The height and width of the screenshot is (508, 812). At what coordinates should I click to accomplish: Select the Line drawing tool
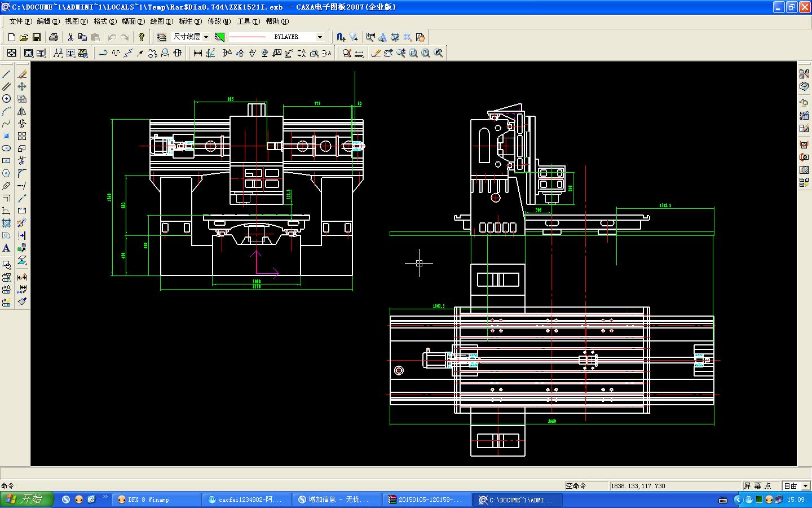click(7, 74)
